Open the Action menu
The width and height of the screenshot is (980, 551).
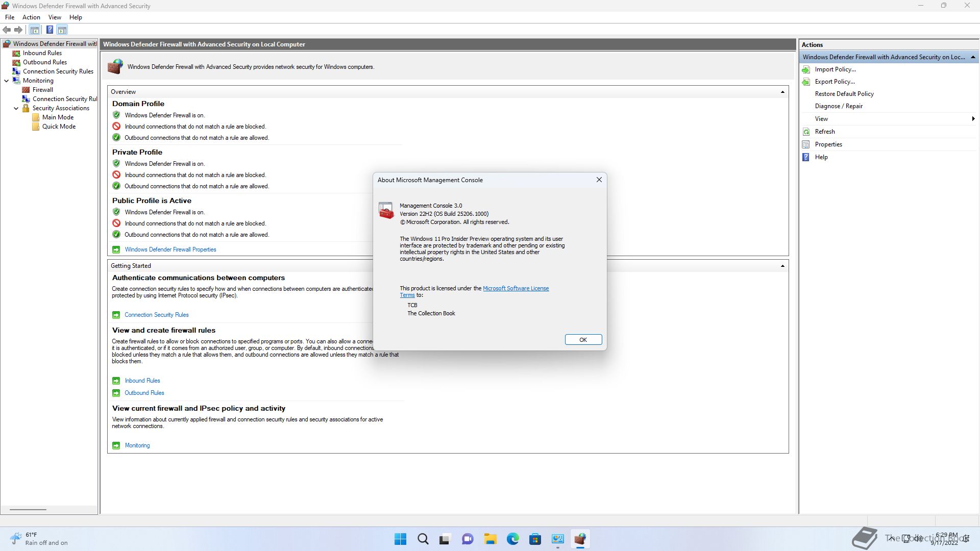pyautogui.click(x=31, y=17)
